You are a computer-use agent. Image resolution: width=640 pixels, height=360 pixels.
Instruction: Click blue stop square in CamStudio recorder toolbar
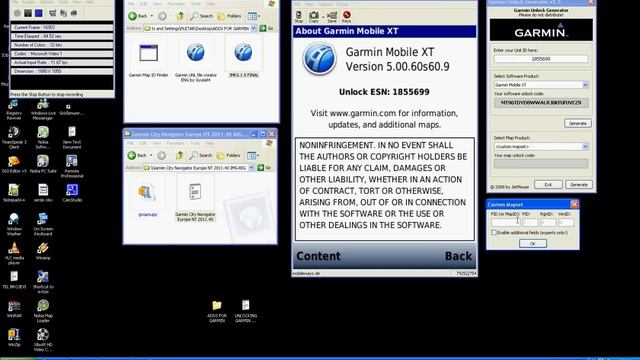tap(39, 13)
